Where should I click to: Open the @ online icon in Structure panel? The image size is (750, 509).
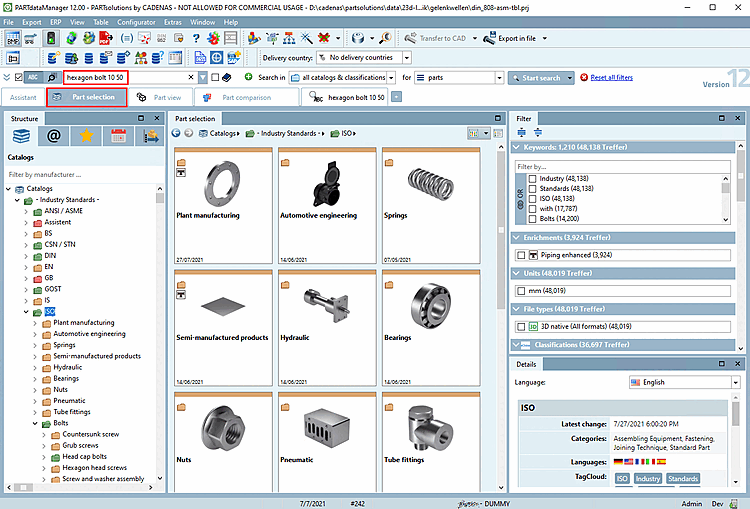[x=54, y=136]
